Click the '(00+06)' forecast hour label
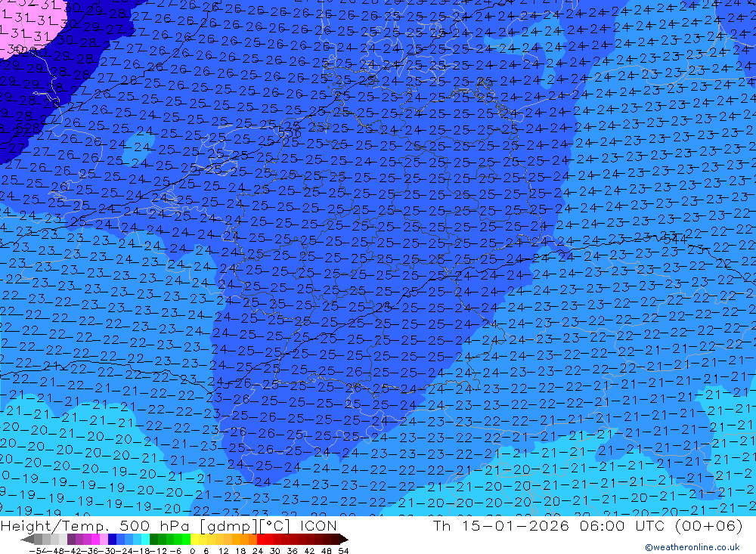 (x=709, y=525)
